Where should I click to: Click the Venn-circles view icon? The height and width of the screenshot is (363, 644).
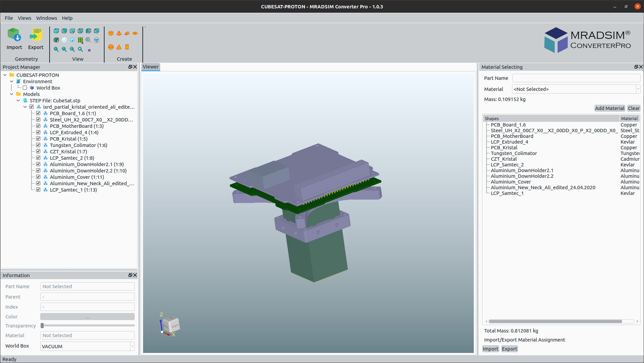pos(96,40)
